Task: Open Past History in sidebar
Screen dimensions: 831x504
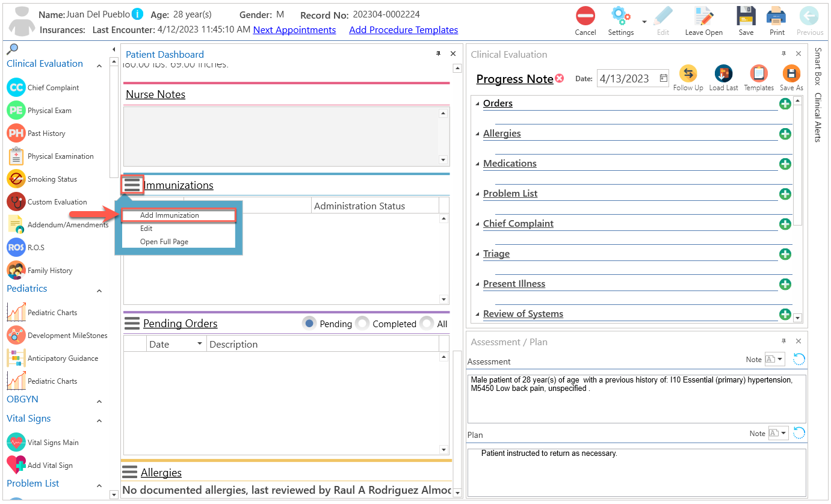Action: pos(36,134)
